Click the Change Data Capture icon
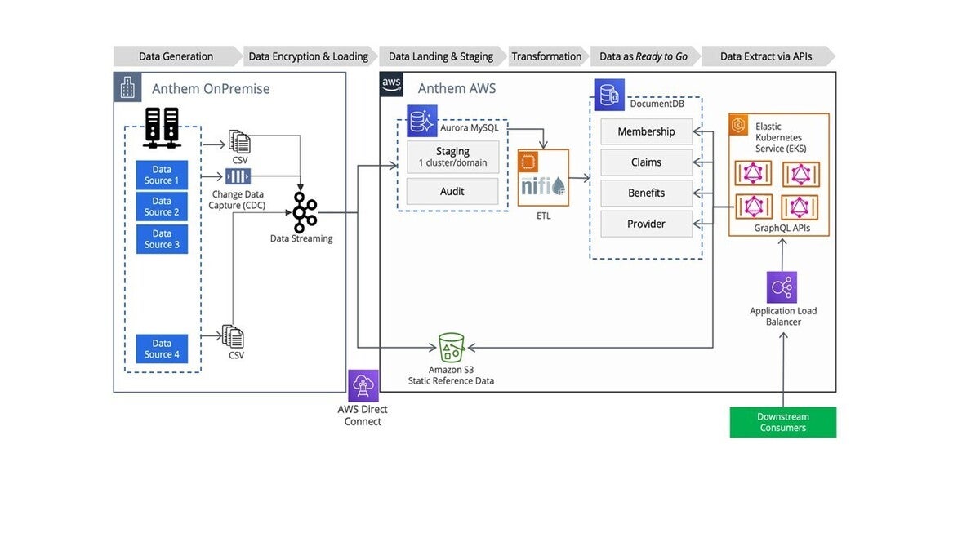The image size is (980, 551). click(x=238, y=177)
